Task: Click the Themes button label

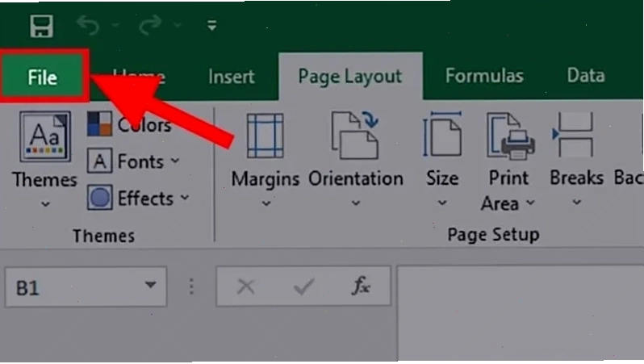Action: point(44,180)
